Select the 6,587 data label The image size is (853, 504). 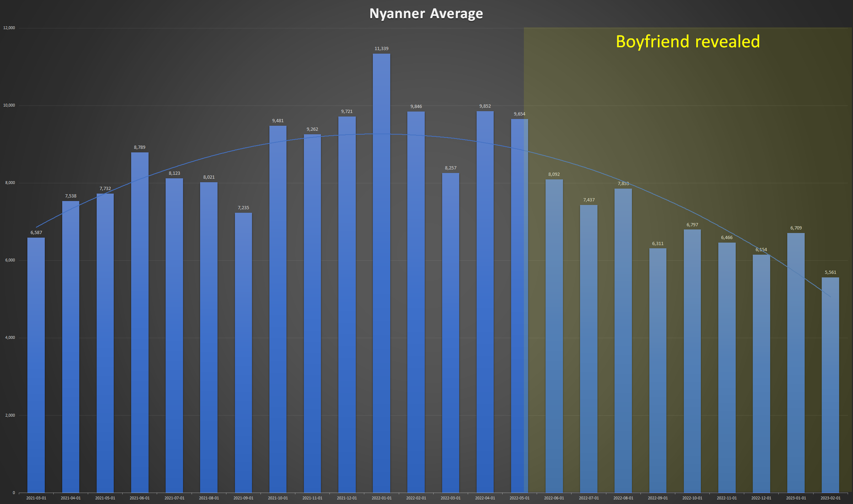pos(36,233)
